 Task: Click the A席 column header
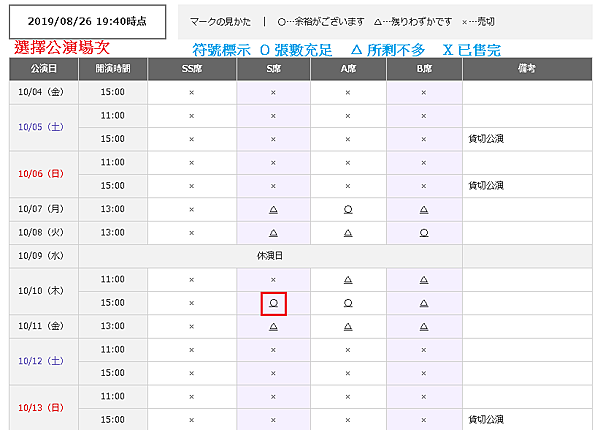[x=348, y=69]
